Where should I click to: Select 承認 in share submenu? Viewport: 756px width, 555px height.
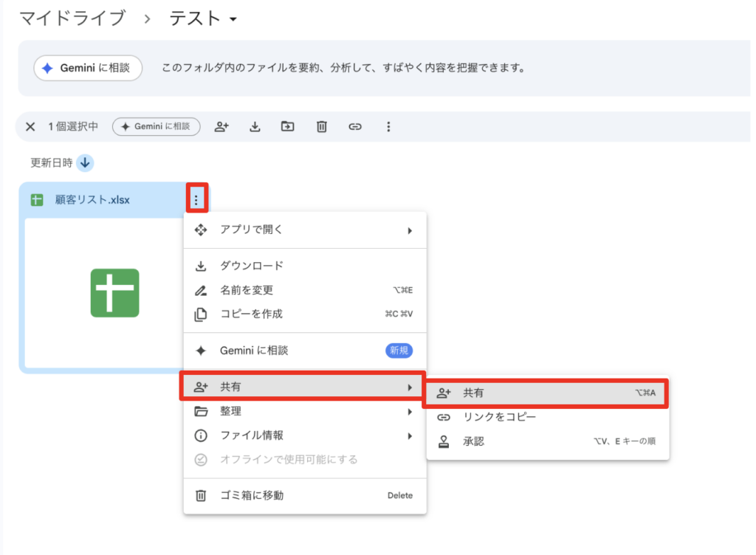pos(548,441)
